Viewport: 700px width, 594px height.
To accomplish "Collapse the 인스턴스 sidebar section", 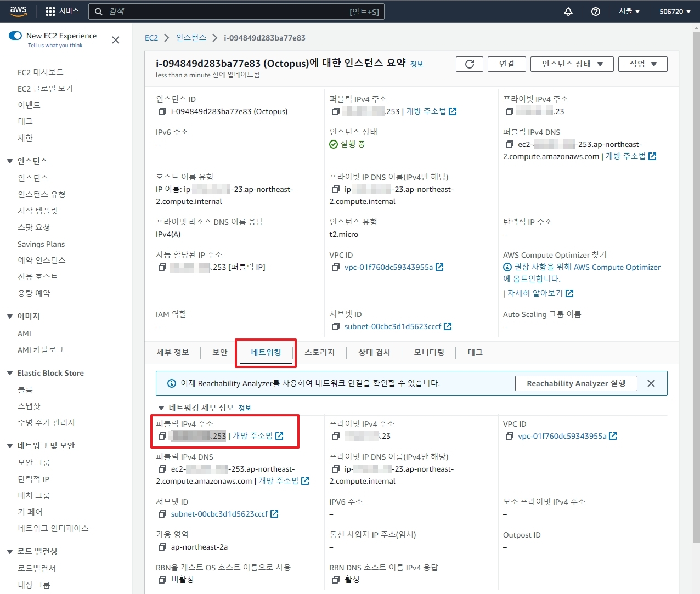I will [x=10, y=161].
